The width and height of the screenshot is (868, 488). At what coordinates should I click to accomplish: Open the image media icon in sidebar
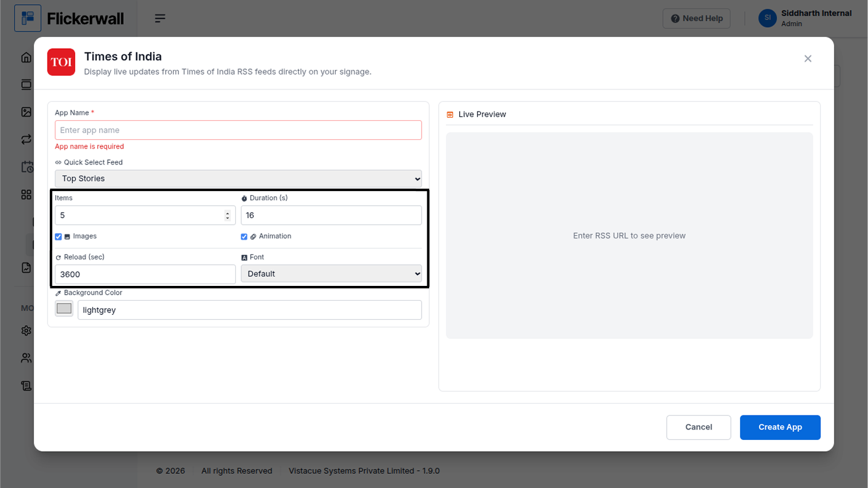click(26, 112)
